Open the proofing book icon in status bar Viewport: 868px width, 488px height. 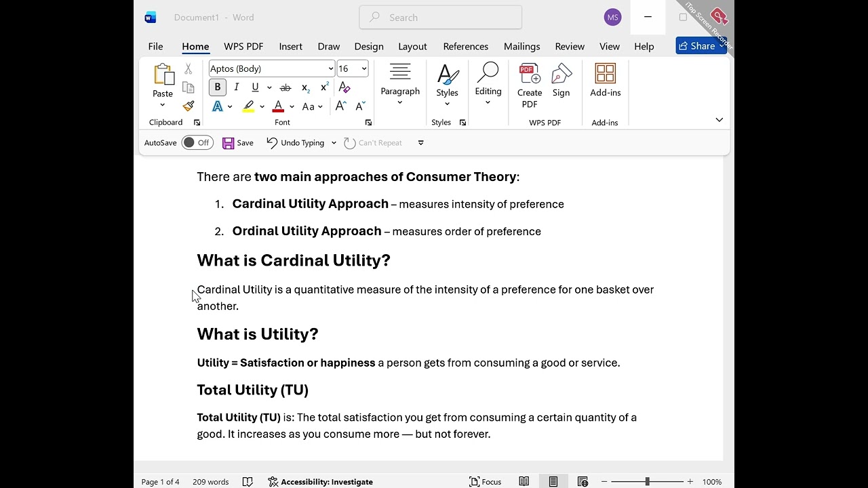click(248, 482)
